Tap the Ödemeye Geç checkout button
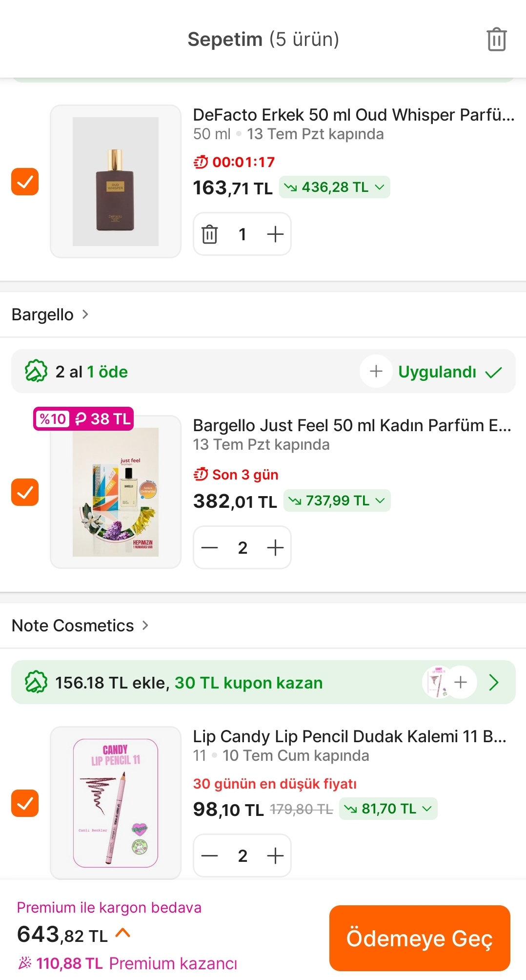Image resolution: width=526 pixels, height=980 pixels. [x=420, y=938]
